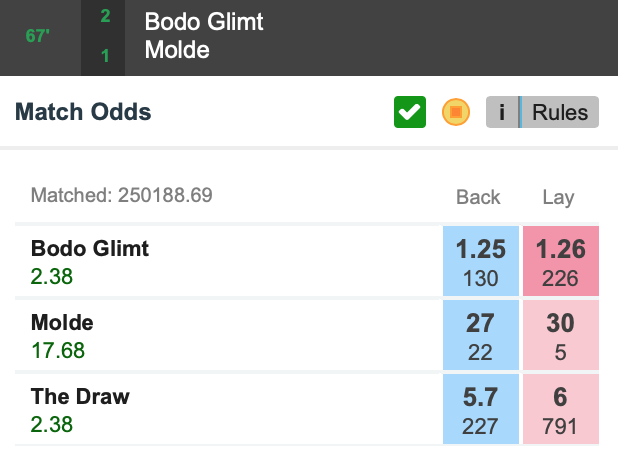
Task: Back Bodo Glimt at 1.25
Action: (481, 261)
